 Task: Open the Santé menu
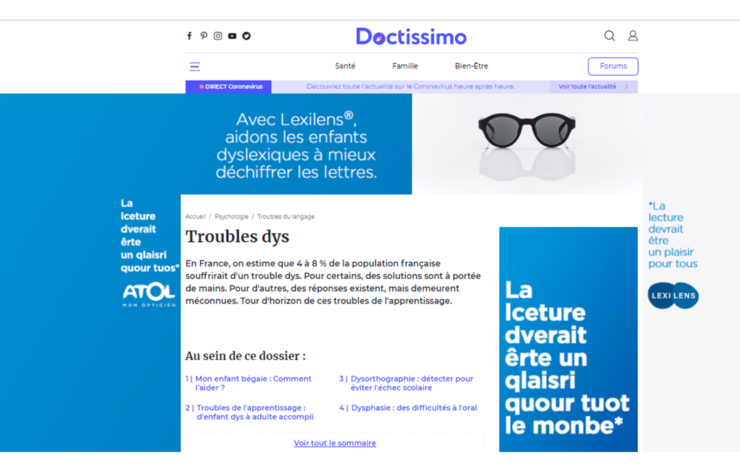tap(345, 66)
